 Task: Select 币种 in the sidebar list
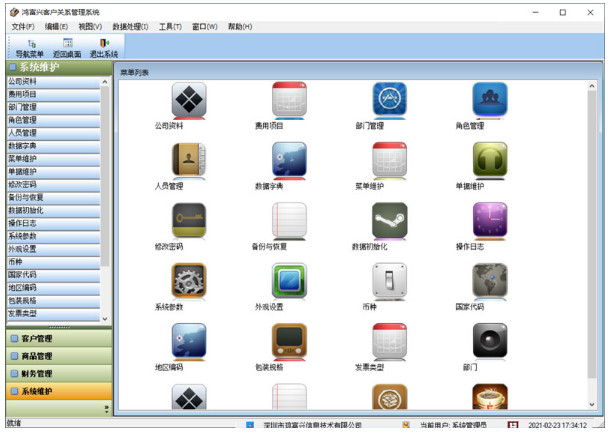[53, 262]
